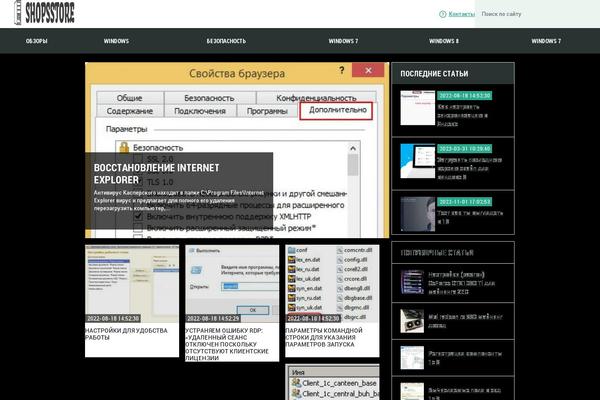Open the ОБЗОРЫ menu item
Viewport: 600px width, 400px height.
pos(37,41)
